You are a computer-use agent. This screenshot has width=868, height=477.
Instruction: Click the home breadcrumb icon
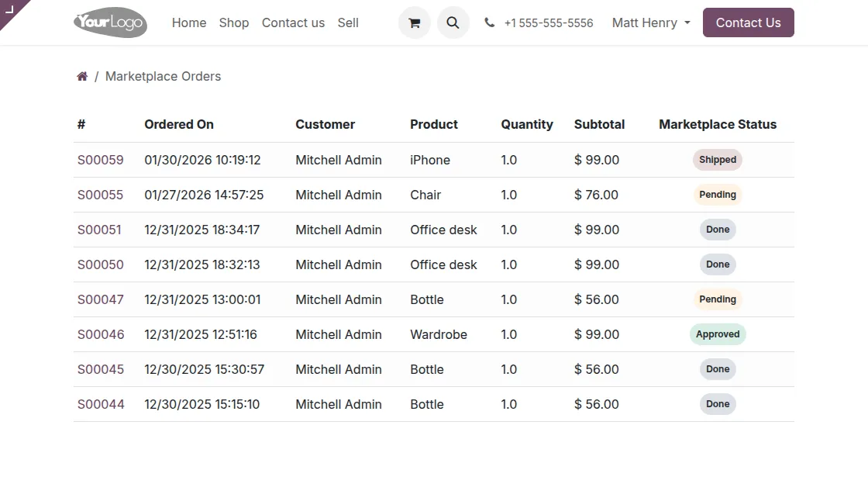pos(82,75)
